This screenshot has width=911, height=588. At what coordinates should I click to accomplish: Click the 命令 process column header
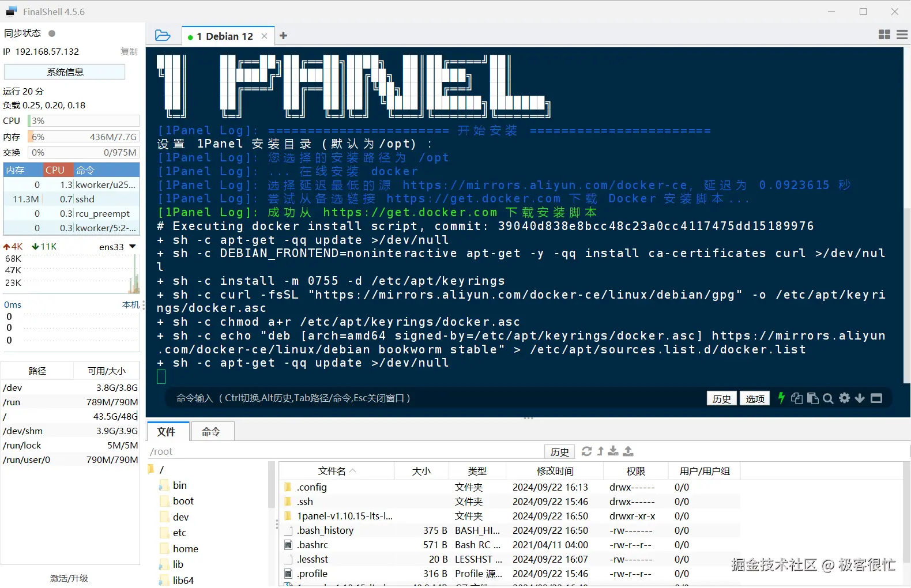(x=107, y=170)
